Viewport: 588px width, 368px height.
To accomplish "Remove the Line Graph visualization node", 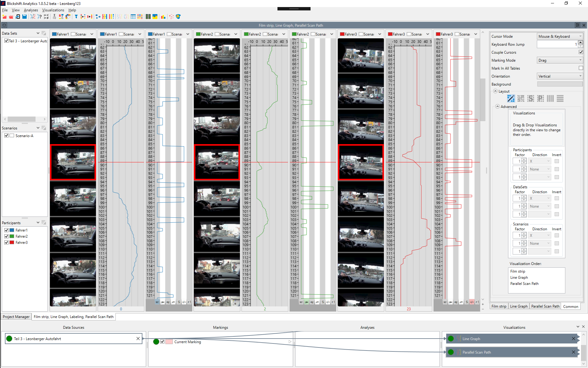I will point(573,339).
